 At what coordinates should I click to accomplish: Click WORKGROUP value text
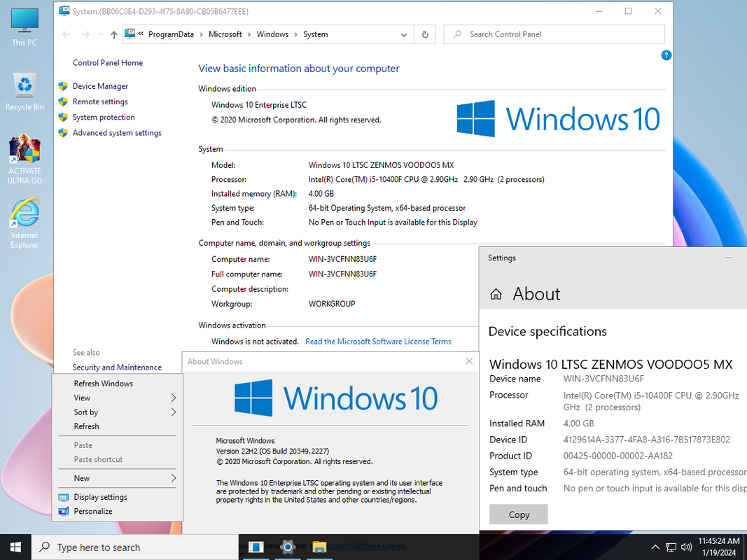[x=332, y=304]
